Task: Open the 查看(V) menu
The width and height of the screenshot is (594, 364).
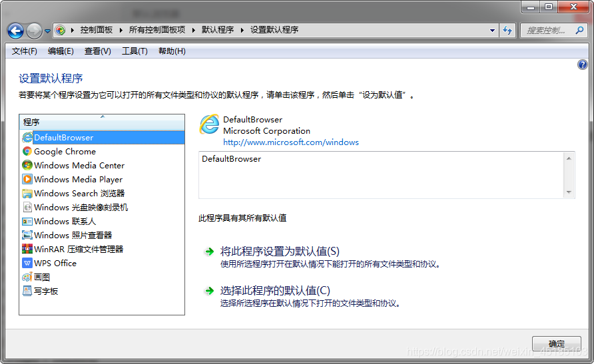Action: click(97, 51)
